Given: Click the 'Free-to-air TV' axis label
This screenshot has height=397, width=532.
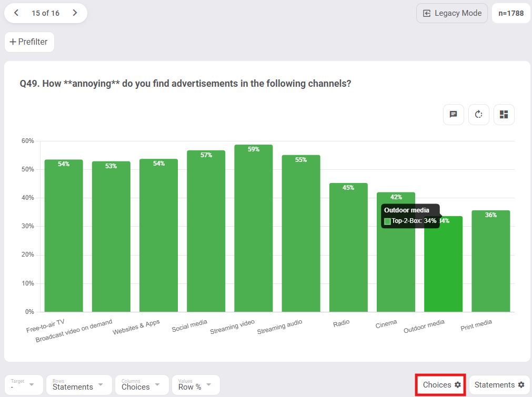Looking at the screenshot, I should (45, 326).
